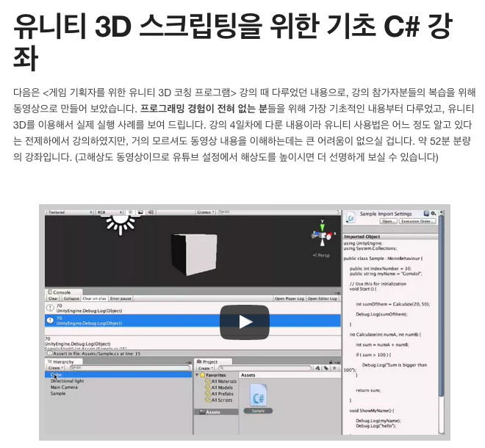485x448 pixels.
Task: Click the Execution Order... button
Action: 417,221
